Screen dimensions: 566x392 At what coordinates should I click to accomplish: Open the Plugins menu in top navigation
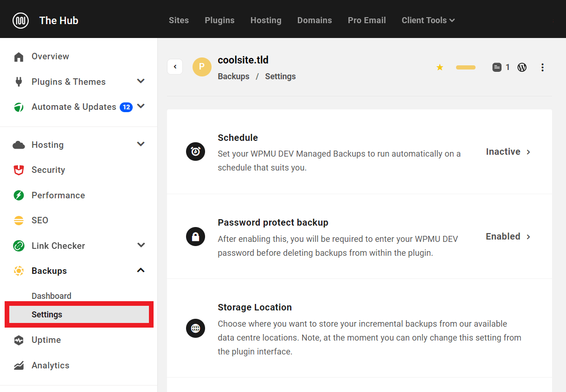(219, 20)
